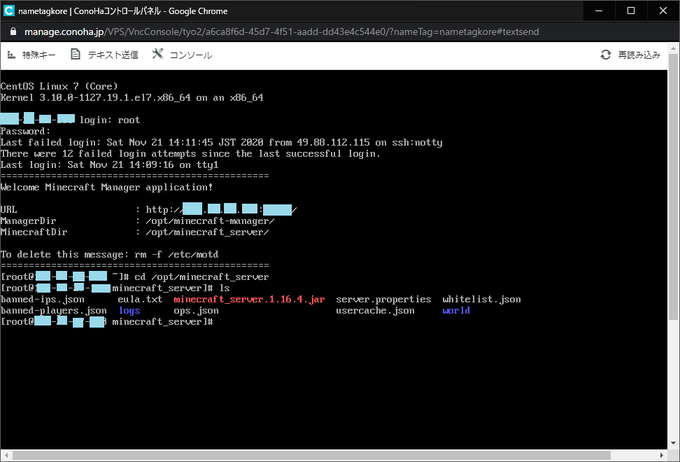The width and height of the screenshot is (680, 462).
Task: Open the コンソール menu label
Action: [191, 55]
